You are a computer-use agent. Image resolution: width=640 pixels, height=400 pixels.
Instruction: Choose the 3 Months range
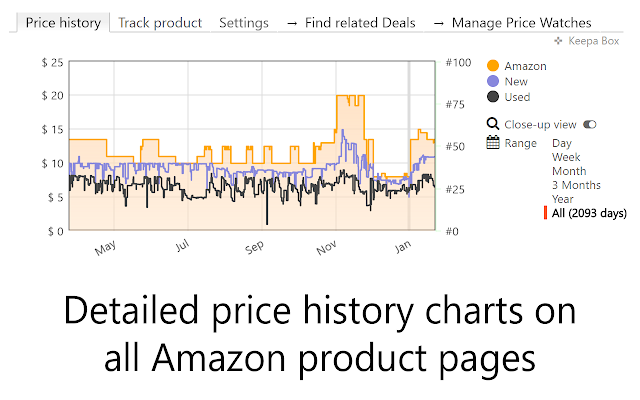576,185
